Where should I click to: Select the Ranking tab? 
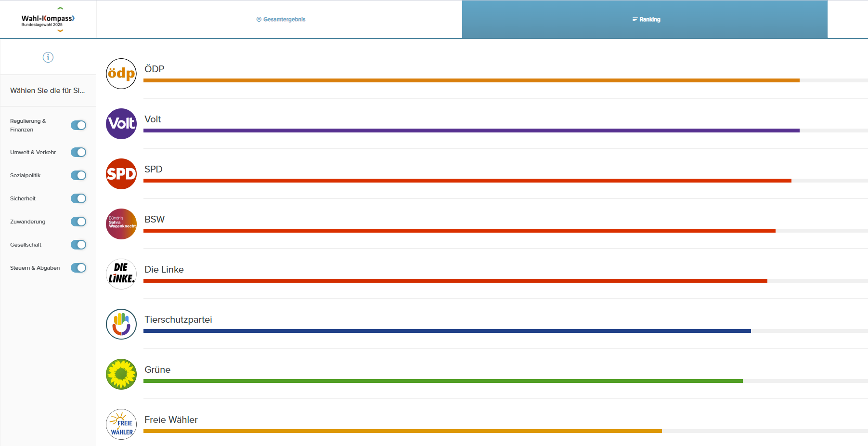[645, 19]
